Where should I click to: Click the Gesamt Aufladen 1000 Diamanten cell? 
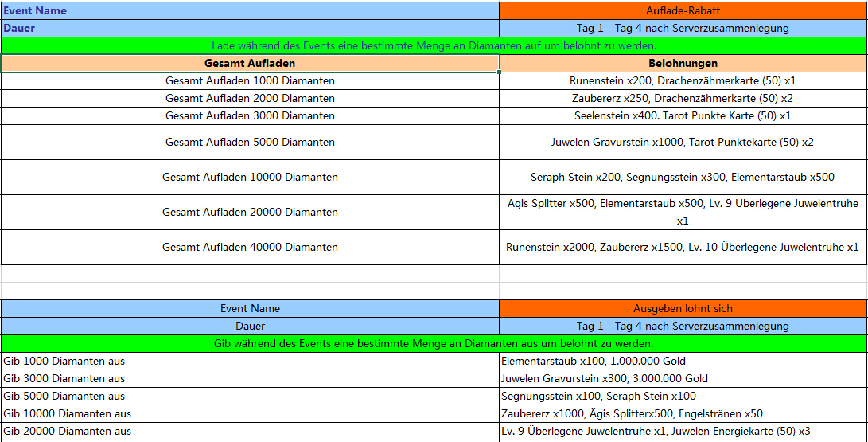250,80
